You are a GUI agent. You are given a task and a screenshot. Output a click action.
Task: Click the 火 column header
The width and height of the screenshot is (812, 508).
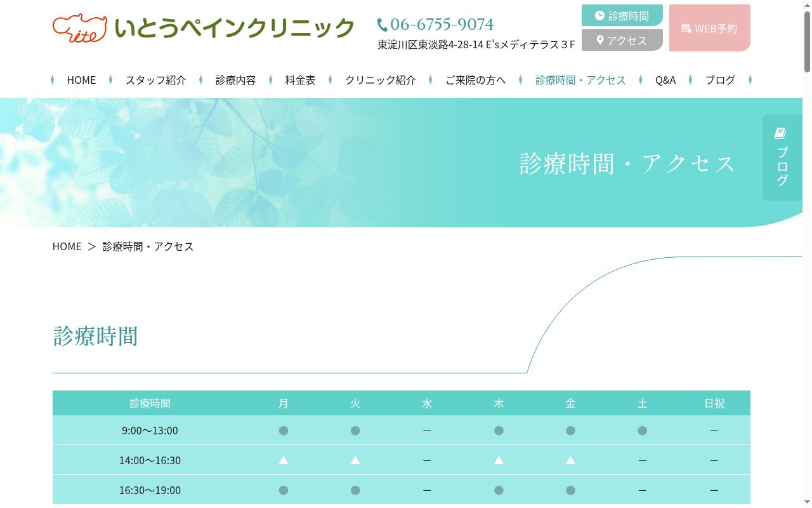click(355, 403)
